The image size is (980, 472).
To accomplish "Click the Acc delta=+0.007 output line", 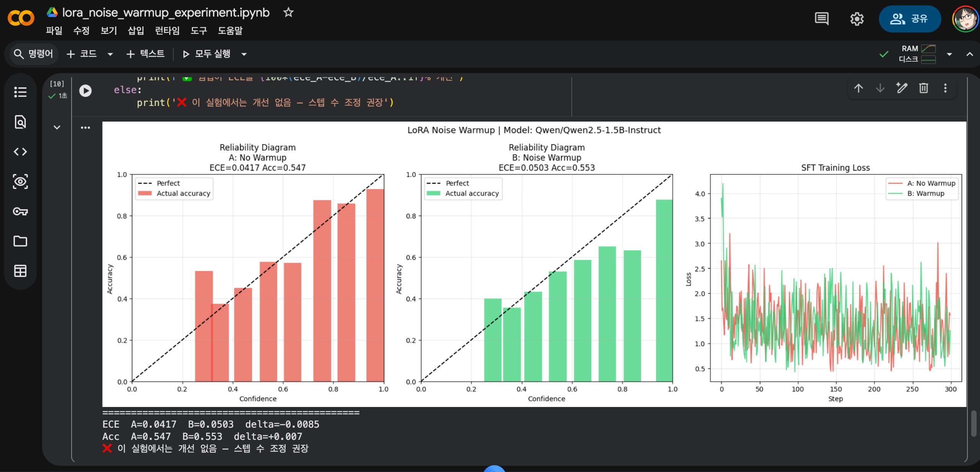I will [x=202, y=436].
